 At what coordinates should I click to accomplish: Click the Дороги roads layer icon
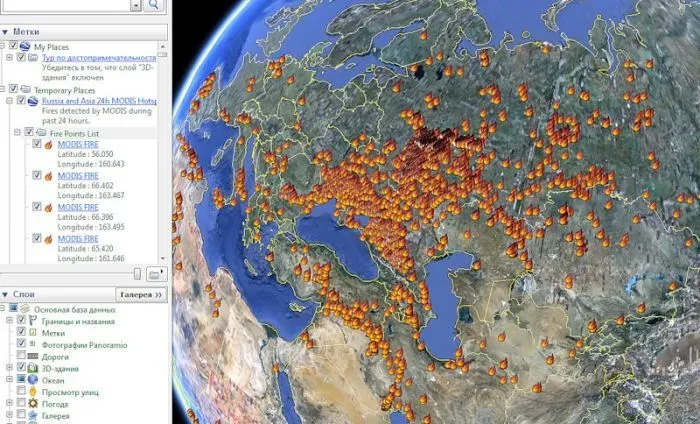(32, 356)
